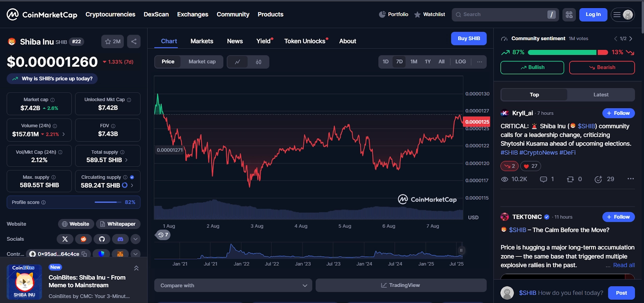Switch to line chart style icon
Image resolution: width=644 pixels, height=303 pixels.
pos(238,62)
